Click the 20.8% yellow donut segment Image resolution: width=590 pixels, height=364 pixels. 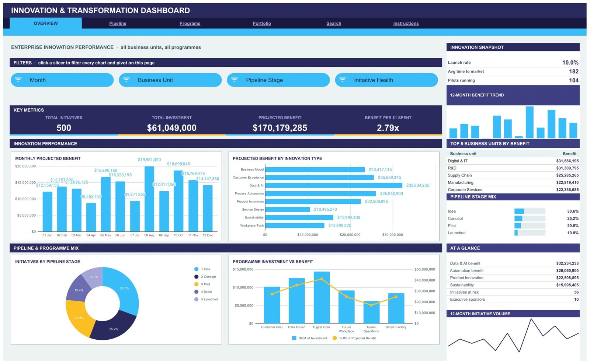(79, 318)
